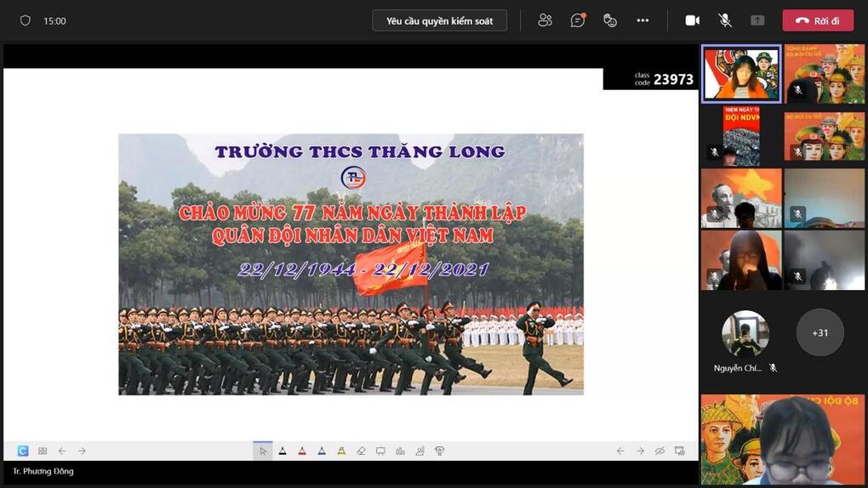This screenshot has height=488, width=868.
Task: Click the Tr. Phương Đông presenter label
Action: coord(43,471)
